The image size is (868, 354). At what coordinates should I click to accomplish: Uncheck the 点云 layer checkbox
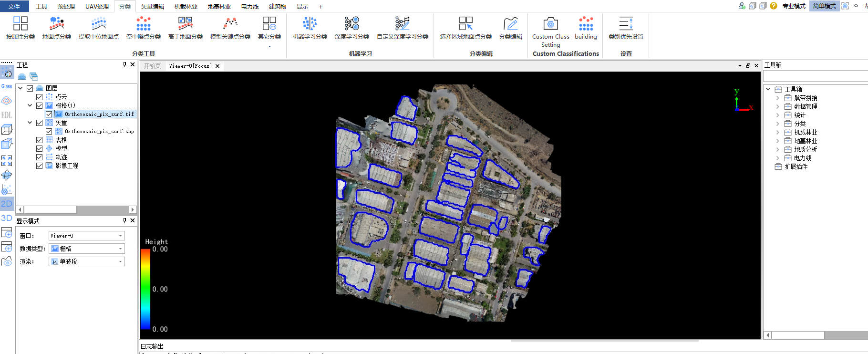40,97
